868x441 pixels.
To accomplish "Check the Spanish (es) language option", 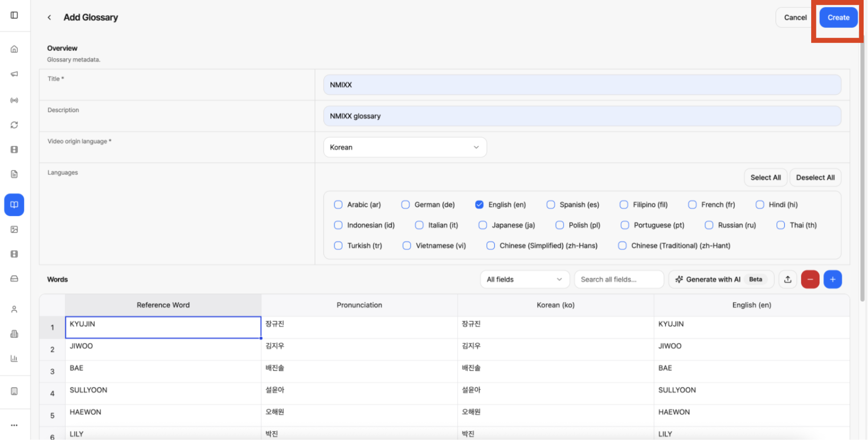I will (551, 204).
